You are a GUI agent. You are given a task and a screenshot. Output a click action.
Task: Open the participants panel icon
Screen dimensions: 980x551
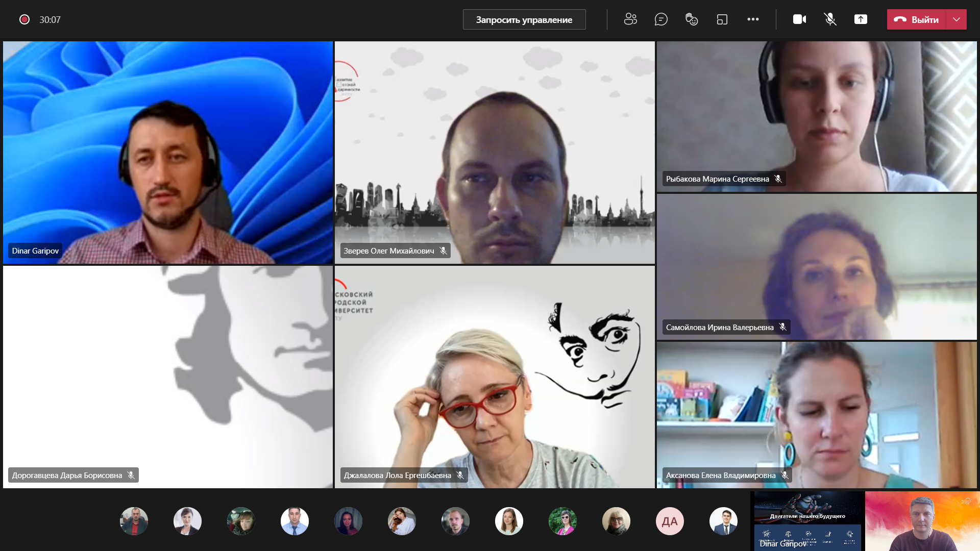click(630, 19)
